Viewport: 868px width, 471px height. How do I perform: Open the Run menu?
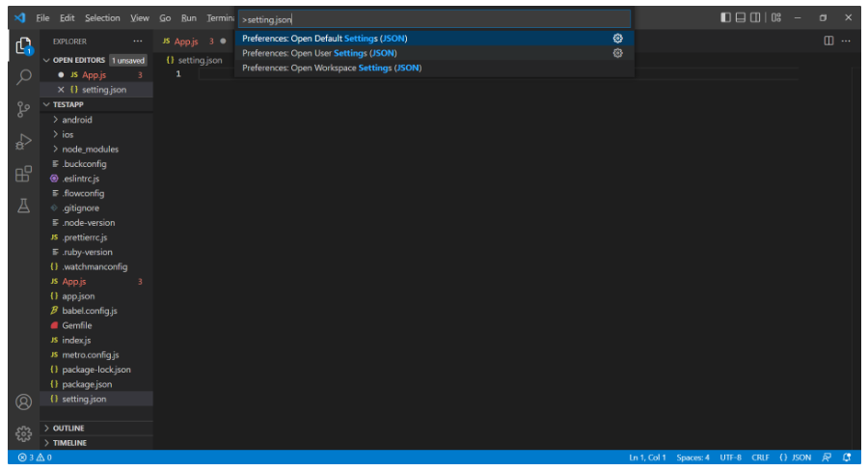pos(189,18)
